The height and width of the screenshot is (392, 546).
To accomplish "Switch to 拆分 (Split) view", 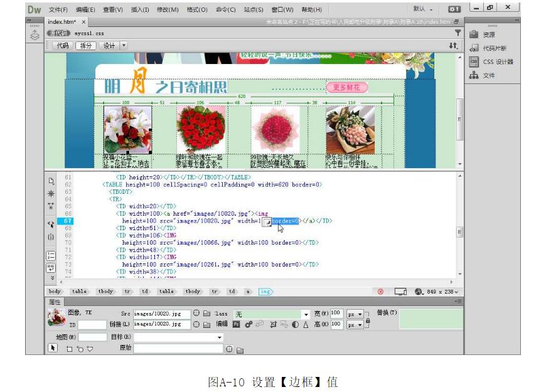I will tap(84, 46).
